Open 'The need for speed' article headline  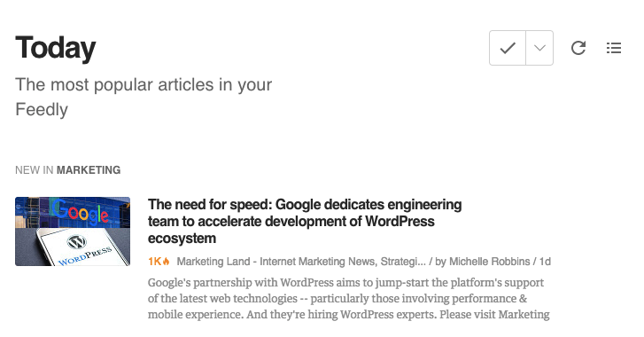coord(305,221)
